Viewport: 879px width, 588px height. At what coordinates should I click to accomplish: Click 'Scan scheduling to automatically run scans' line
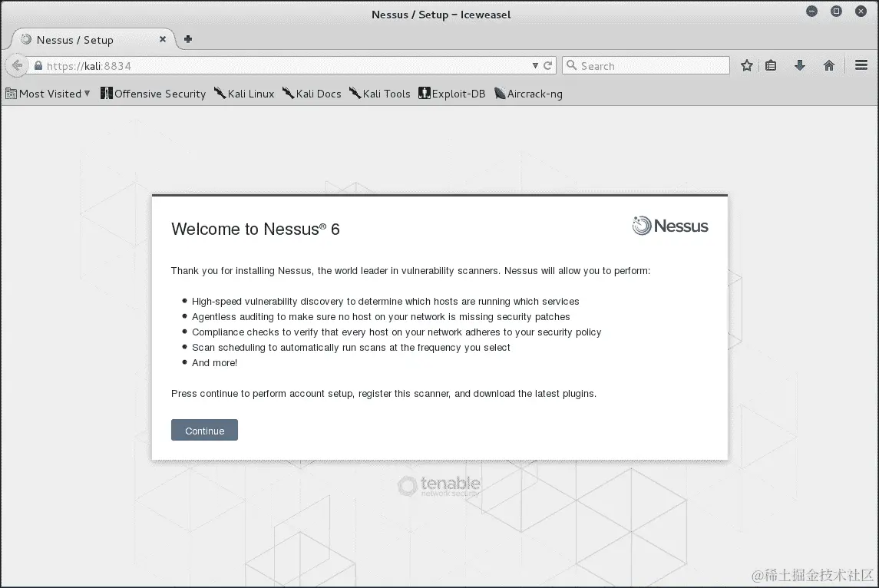click(x=351, y=348)
